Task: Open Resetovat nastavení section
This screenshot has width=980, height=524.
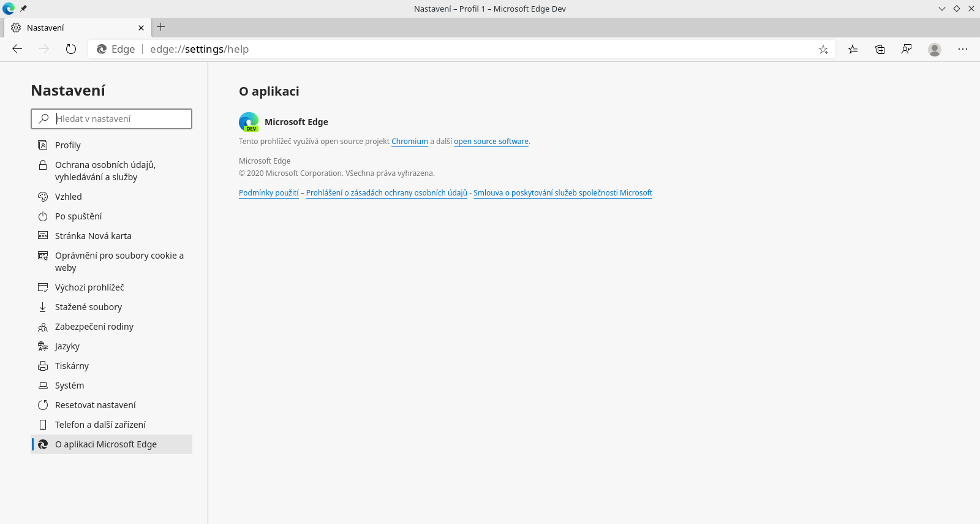Action: coord(111,405)
